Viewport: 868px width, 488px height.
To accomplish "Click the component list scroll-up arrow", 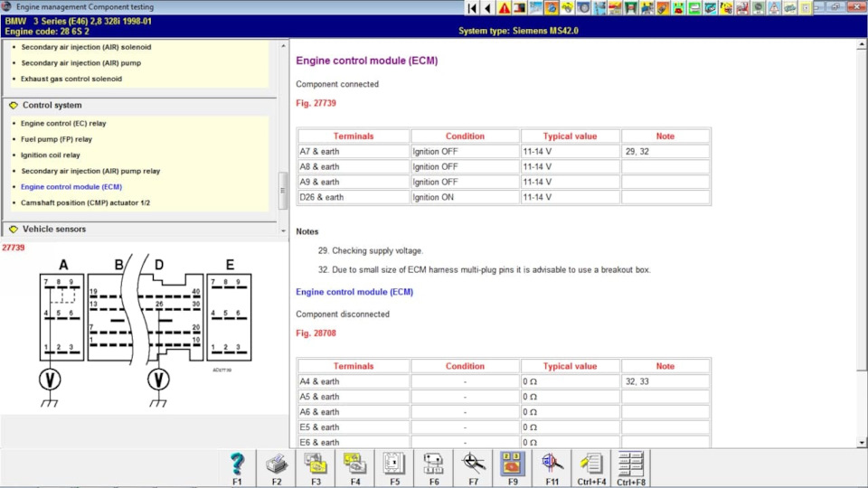I will (x=283, y=46).
